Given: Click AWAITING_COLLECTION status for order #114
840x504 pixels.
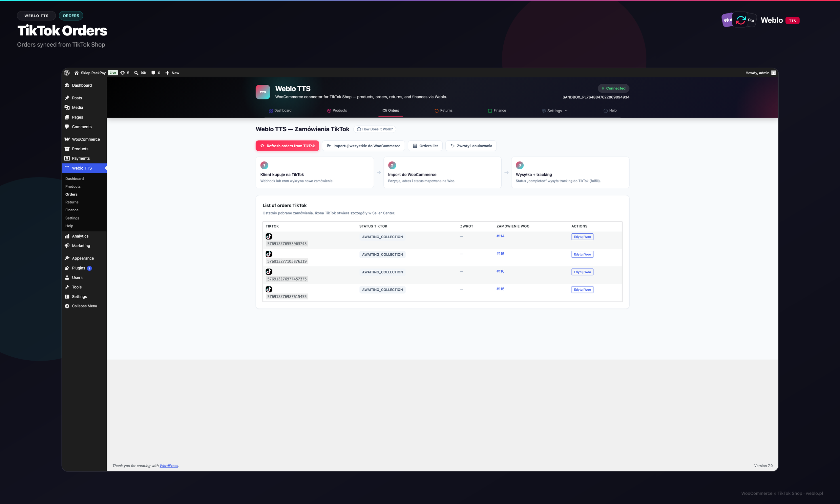Looking at the screenshot, I should [382, 237].
